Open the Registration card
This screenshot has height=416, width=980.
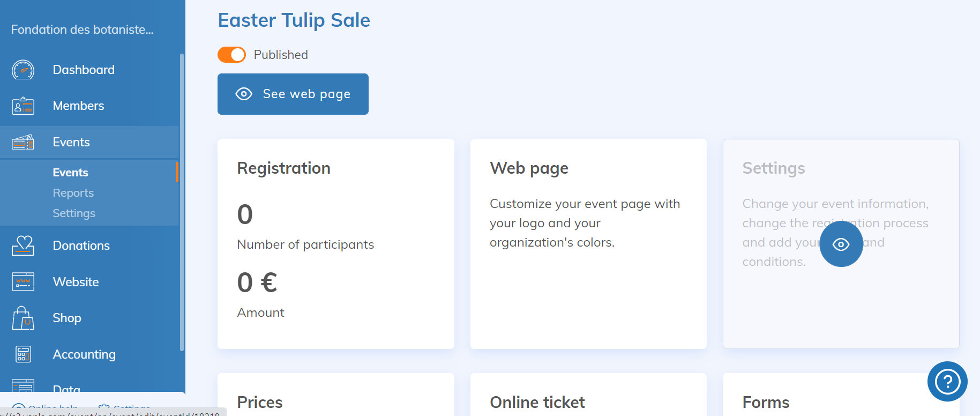point(335,244)
